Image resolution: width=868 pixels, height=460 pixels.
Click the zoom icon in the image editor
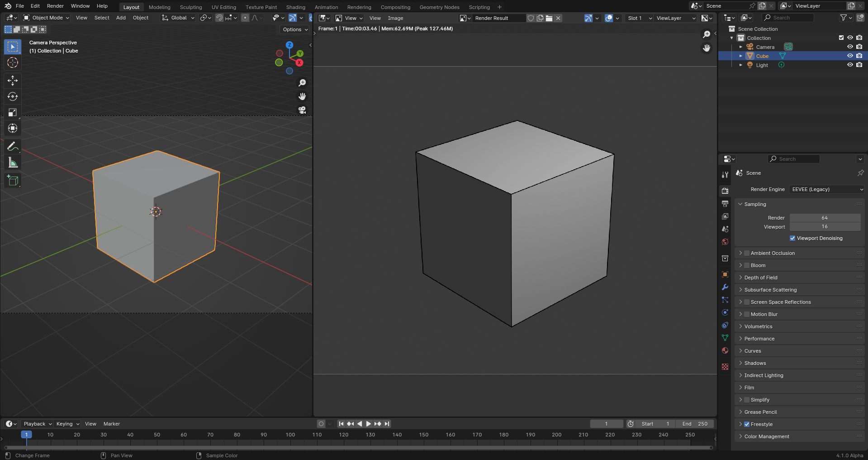[707, 34]
